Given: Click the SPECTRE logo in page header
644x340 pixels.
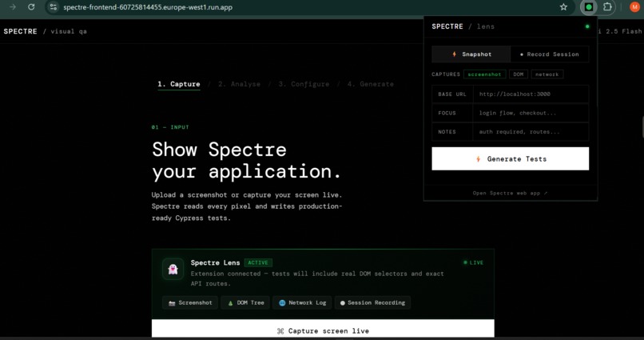Looking at the screenshot, I should click(20, 31).
